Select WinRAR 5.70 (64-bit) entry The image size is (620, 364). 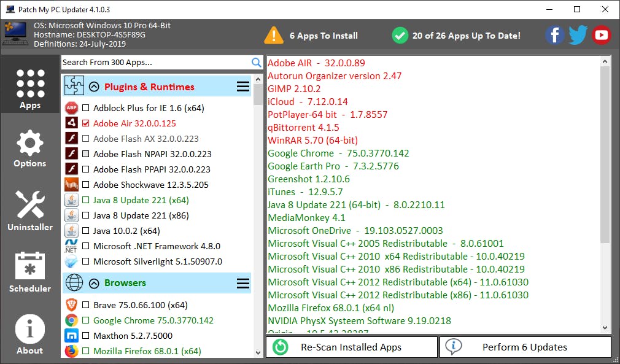(313, 141)
